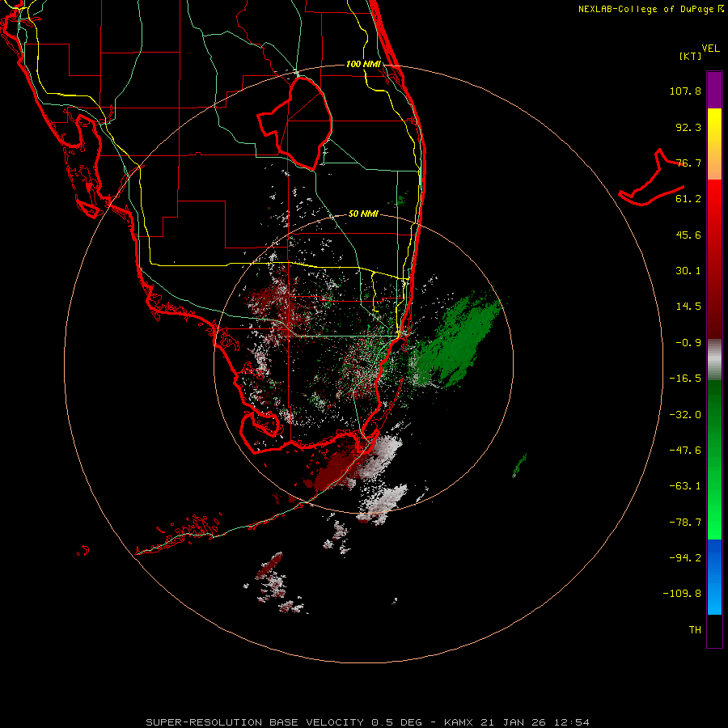Click the 100 NMI range ring label
728x728 pixels.
[x=363, y=64]
